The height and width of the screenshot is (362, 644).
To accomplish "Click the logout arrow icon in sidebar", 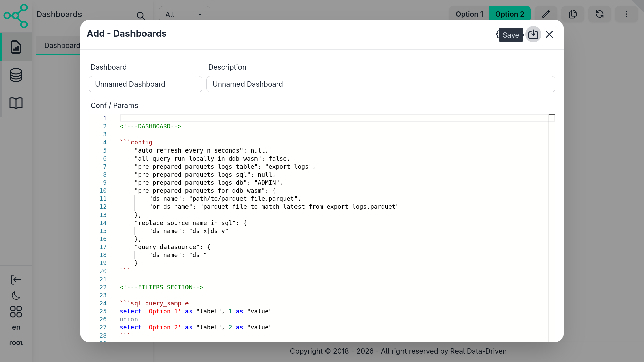I will tap(16, 280).
